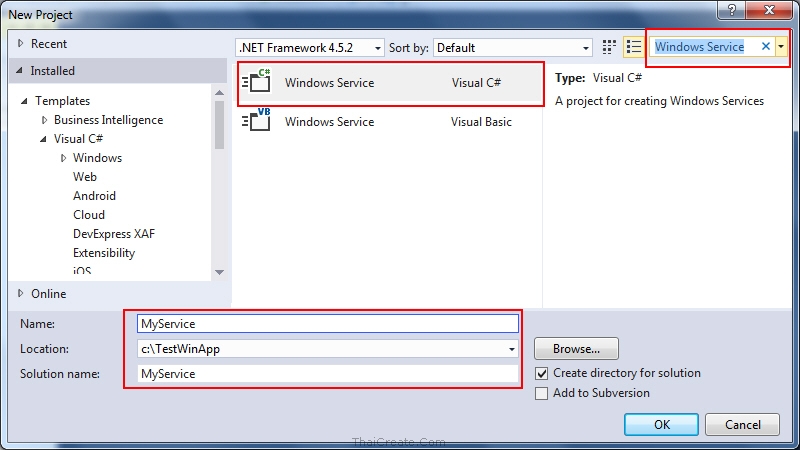Expand the Business Intelligence tree node
800x450 pixels.
pyautogui.click(x=44, y=120)
